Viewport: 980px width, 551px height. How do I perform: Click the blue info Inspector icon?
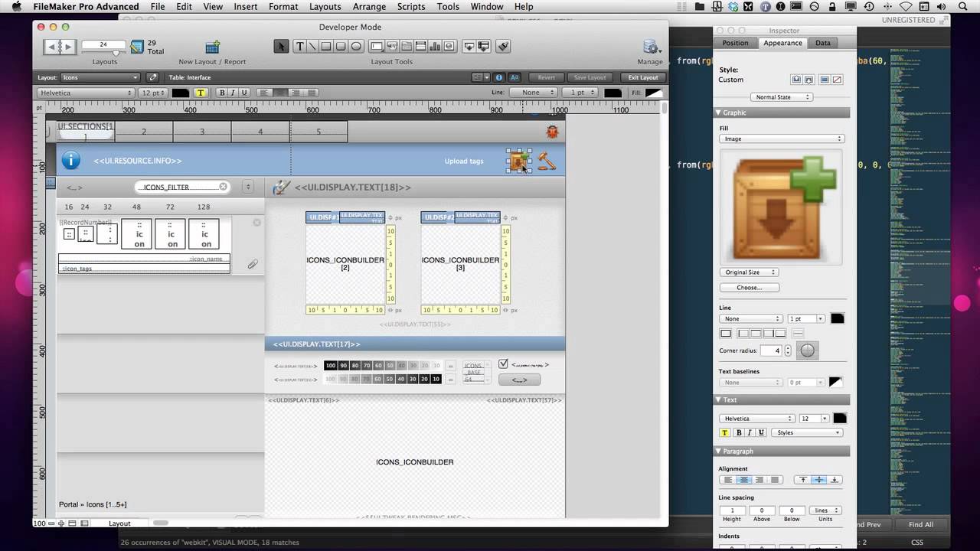(x=499, y=77)
